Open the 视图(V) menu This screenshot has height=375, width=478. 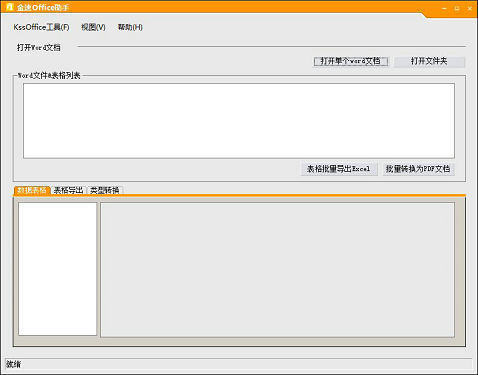point(93,27)
